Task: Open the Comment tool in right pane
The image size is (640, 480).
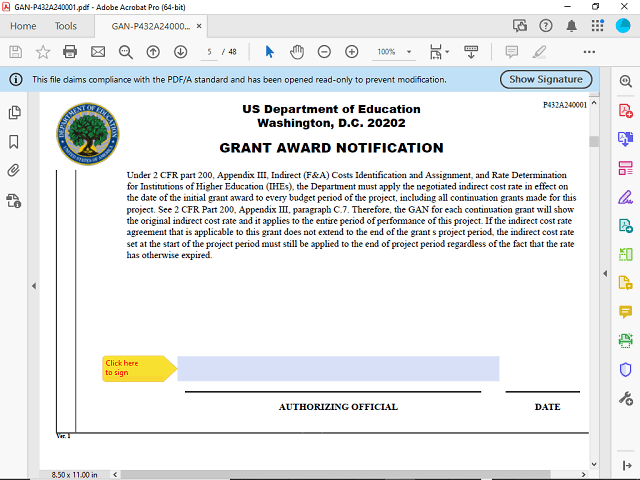Action: tap(626, 311)
